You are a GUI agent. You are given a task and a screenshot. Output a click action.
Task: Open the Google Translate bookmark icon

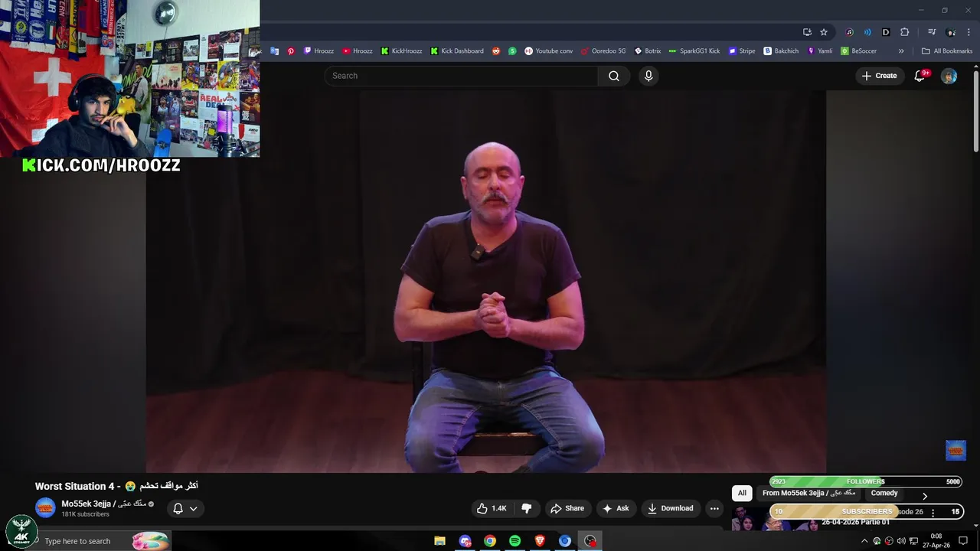[x=275, y=51]
